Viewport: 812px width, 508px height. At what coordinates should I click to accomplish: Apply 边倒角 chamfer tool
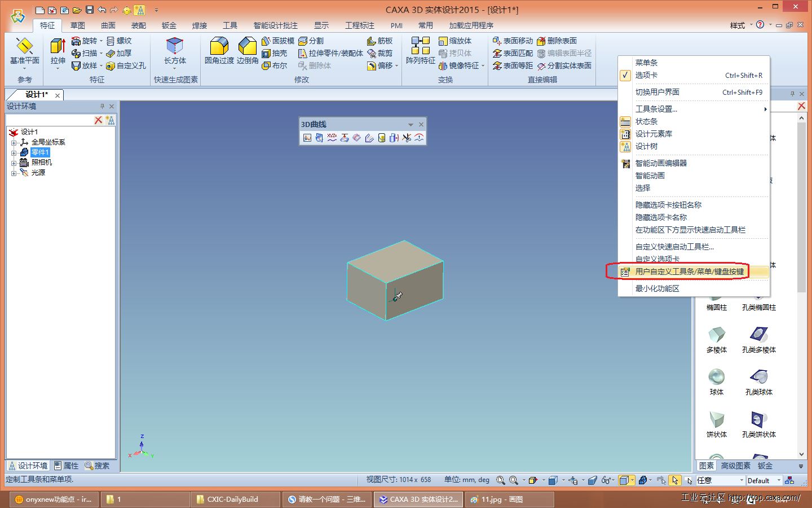point(247,51)
